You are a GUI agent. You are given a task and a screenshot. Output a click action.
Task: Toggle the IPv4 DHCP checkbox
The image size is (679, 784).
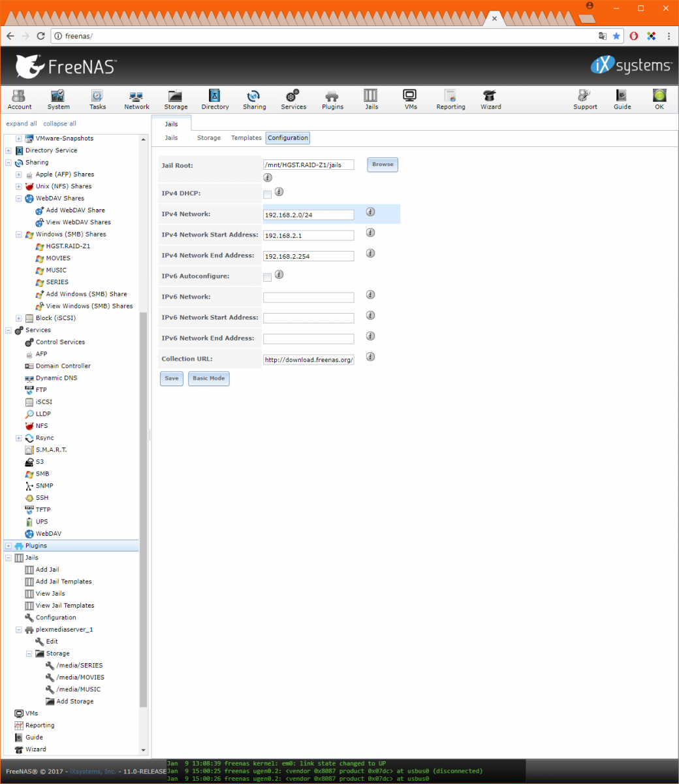coord(267,194)
